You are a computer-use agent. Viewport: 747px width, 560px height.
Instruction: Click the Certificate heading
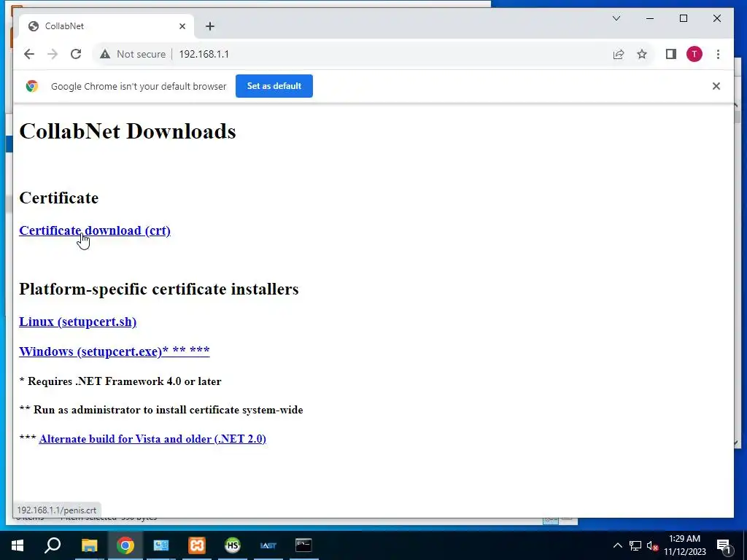(58, 198)
